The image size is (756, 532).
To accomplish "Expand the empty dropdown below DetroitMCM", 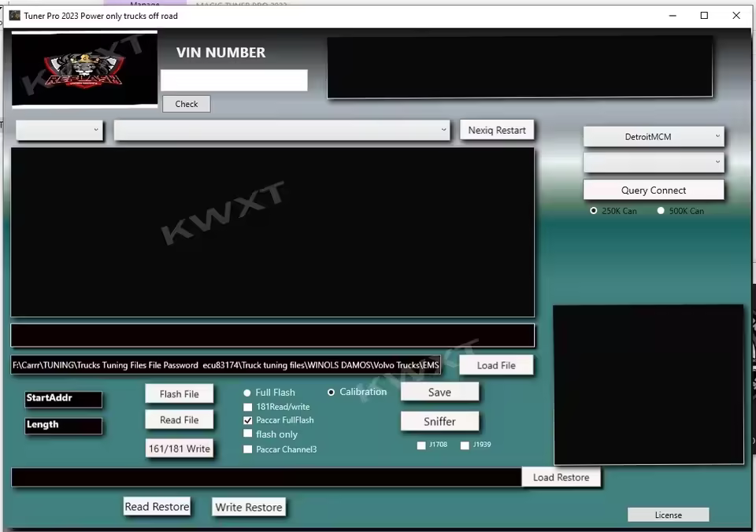I will [653, 163].
